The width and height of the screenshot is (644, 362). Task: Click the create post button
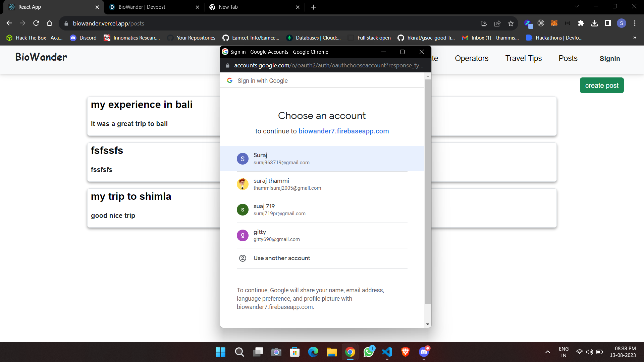point(601,85)
